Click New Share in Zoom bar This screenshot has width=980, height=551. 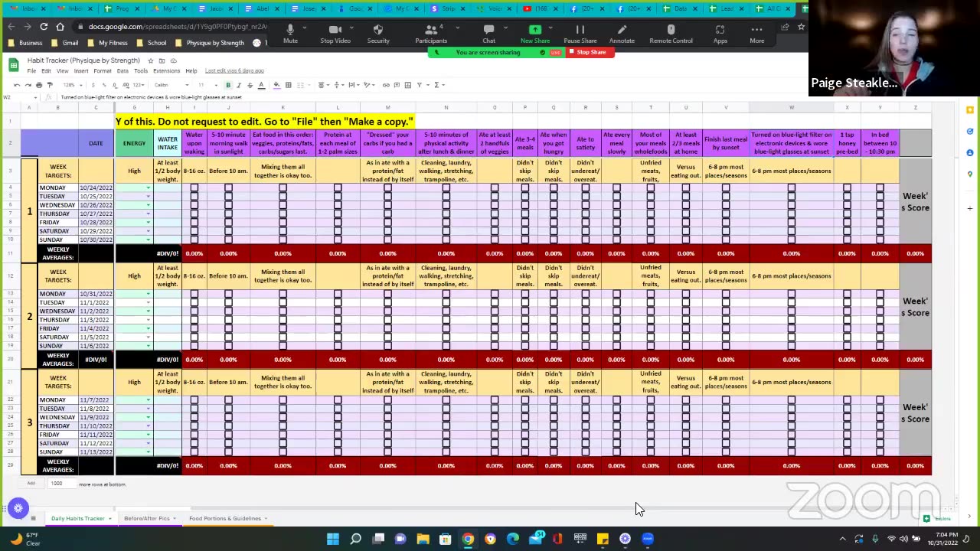coord(535,34)
